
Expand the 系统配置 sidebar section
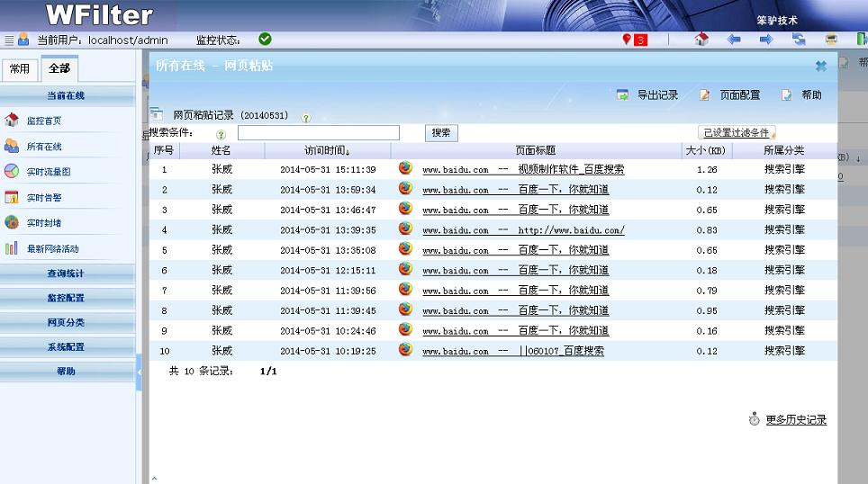pyautogui.click(x=67, y=347)
